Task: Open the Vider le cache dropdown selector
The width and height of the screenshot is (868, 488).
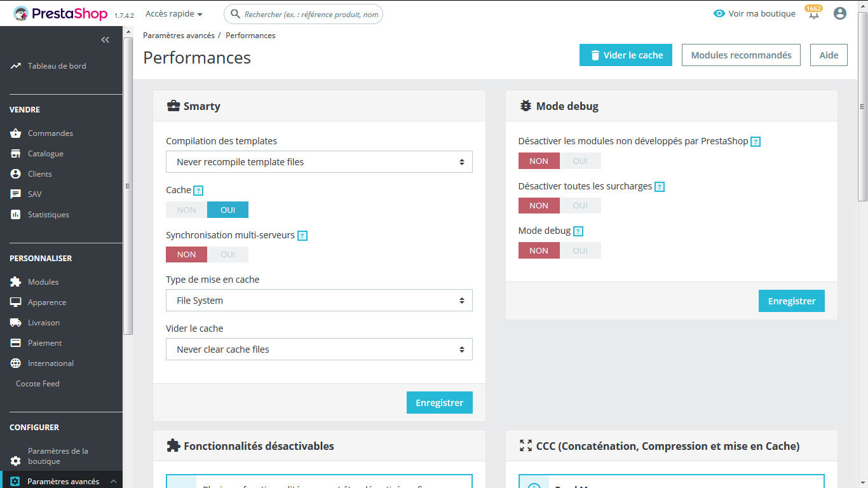Action: click(x=319, y=349)
